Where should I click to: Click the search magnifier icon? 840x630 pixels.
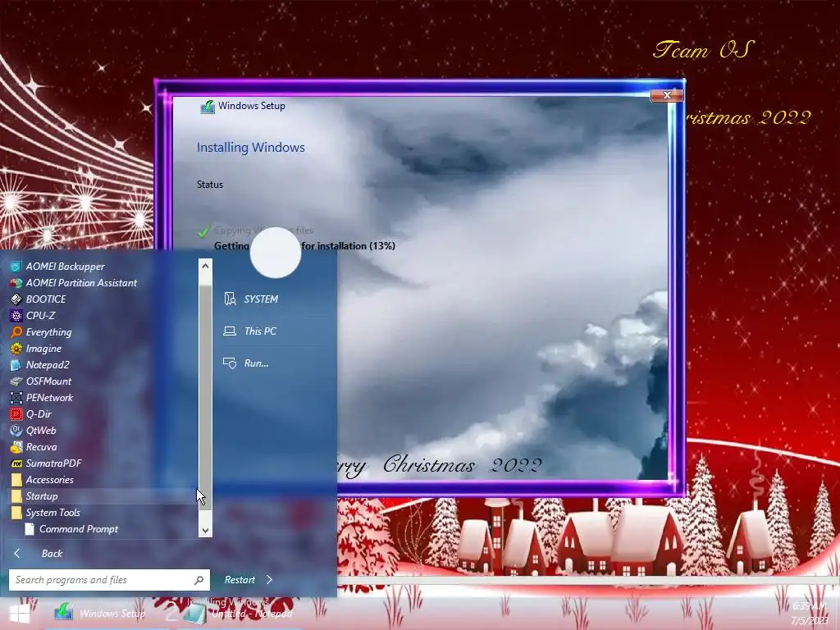click(199, 580)
